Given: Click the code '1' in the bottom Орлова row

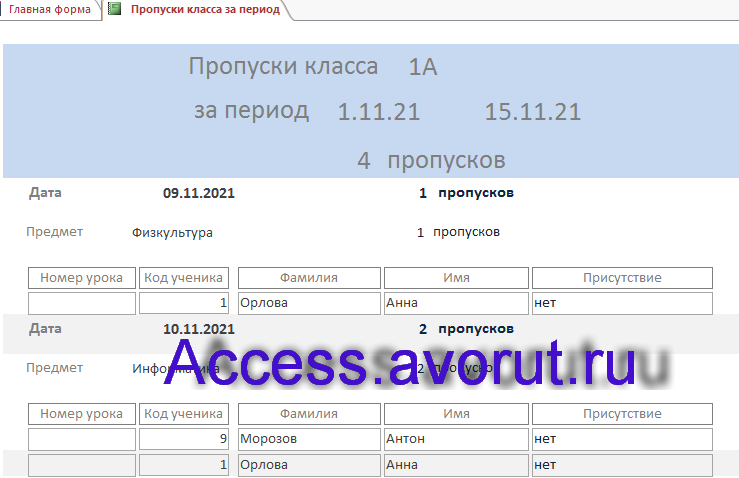Looking at the screenshot, I should click(184, 465).
